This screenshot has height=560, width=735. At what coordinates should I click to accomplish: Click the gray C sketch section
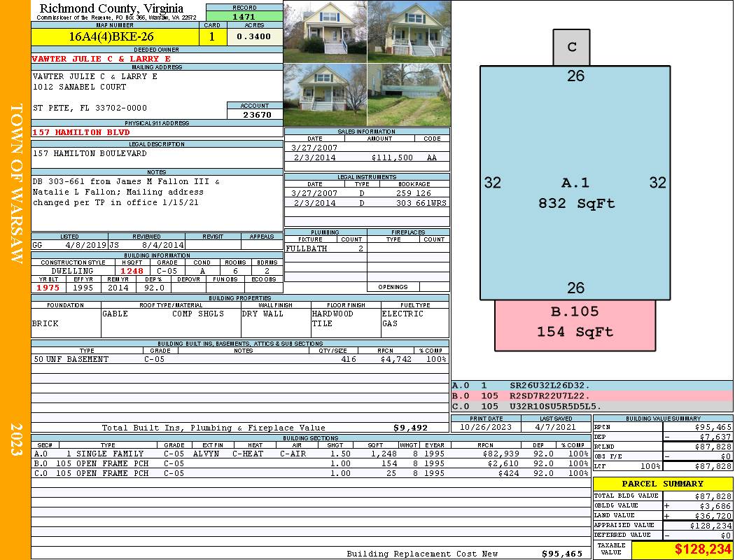[x=571, y=47]
